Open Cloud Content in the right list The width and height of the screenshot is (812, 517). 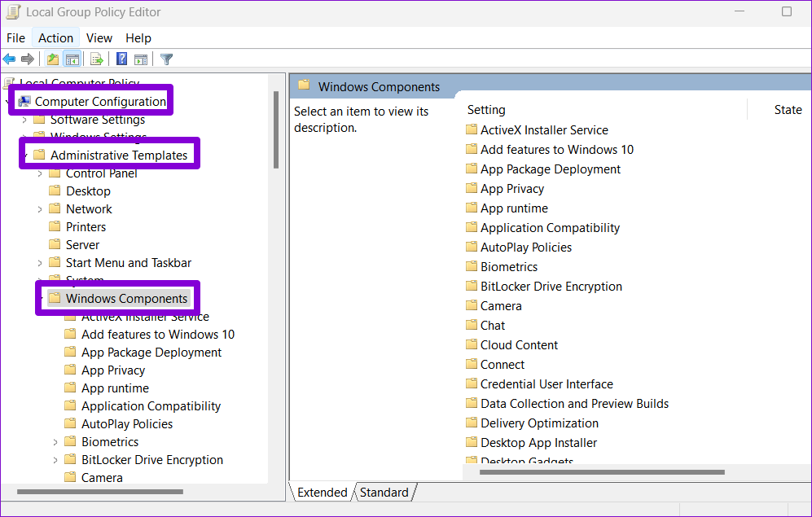(519, 345)
